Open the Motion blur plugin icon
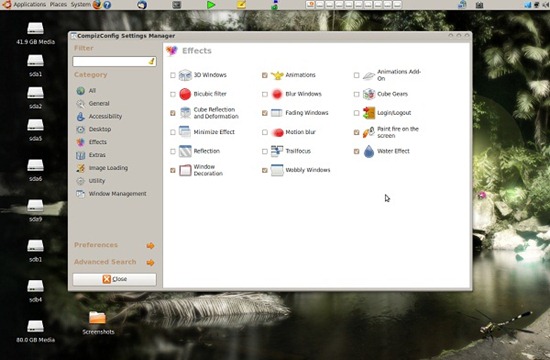 click(277, 132)
